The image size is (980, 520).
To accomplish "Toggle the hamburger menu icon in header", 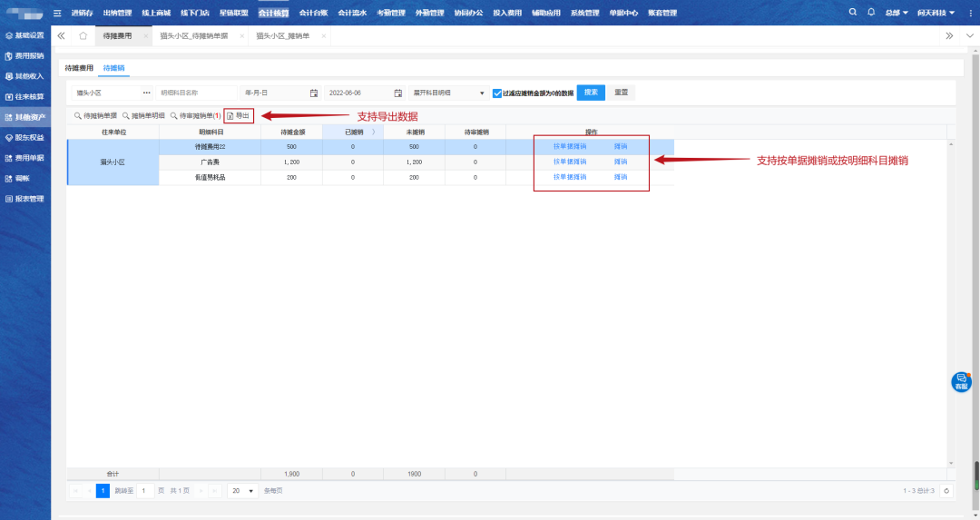I will coord(57,14).
